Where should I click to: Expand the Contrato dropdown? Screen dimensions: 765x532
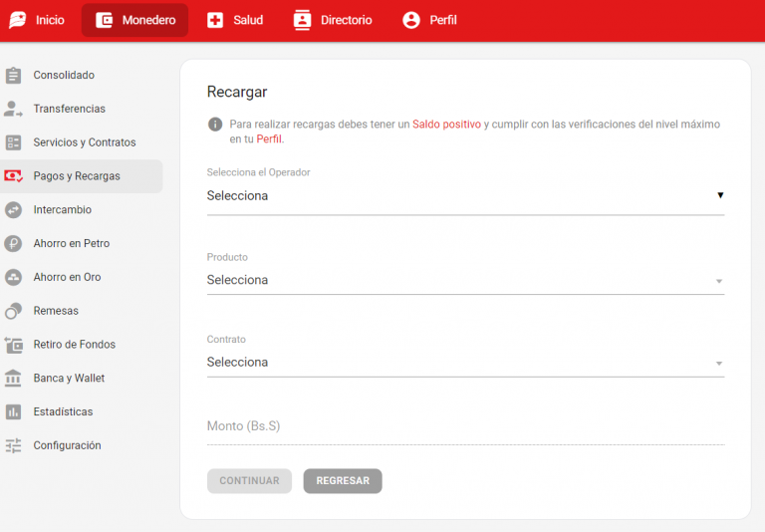point(464,363)
